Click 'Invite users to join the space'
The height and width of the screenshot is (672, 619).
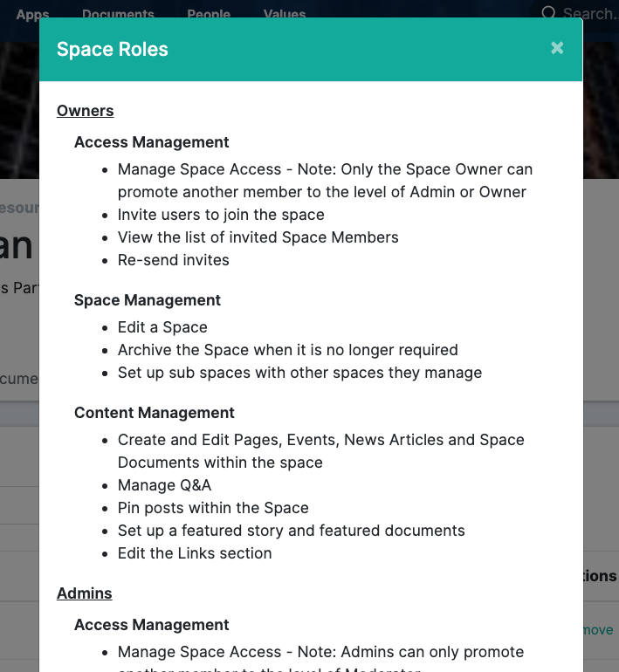[221, 215]
